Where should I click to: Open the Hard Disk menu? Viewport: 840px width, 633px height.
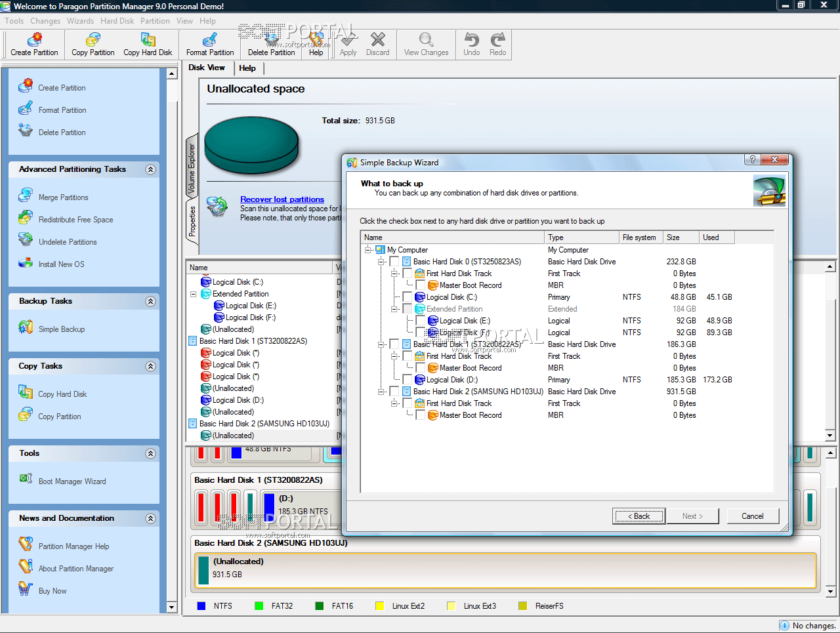pos(117,21)
